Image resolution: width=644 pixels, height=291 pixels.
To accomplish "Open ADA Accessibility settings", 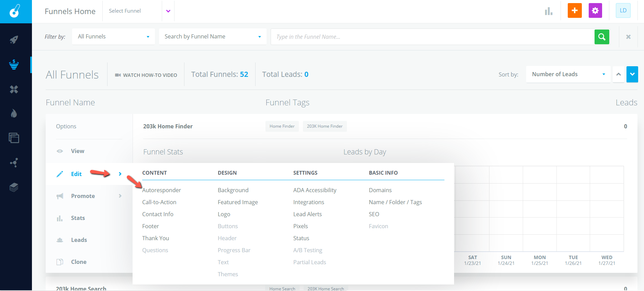I will coord(315,190).
